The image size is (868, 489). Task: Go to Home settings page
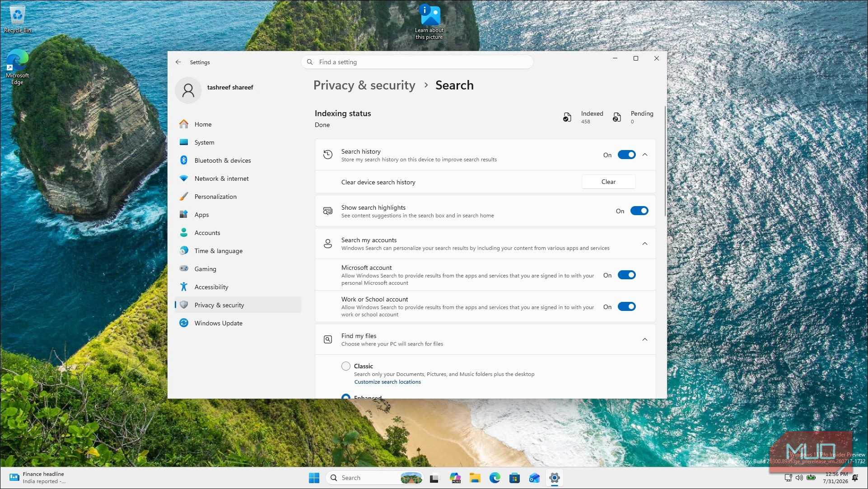238,124
